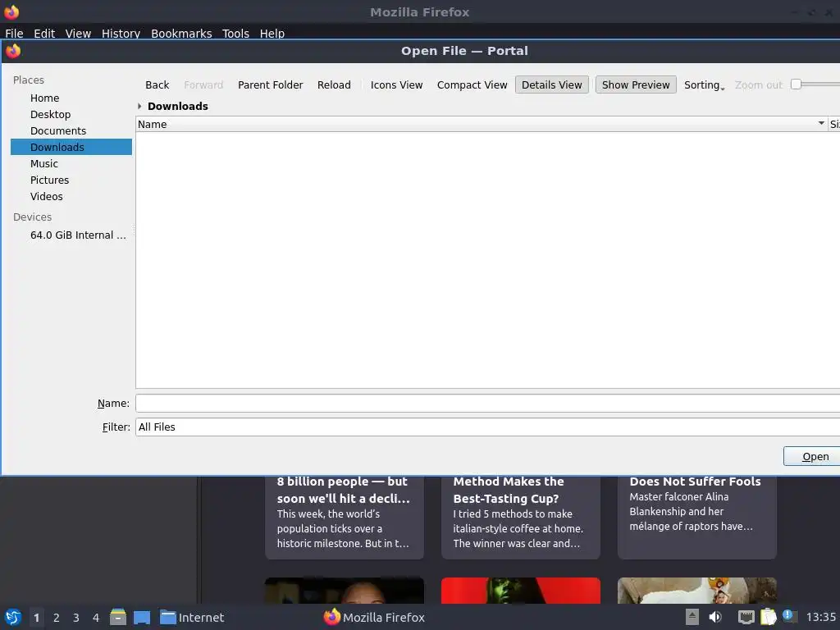Open the removable media eject tray icon

pos(692,617)
